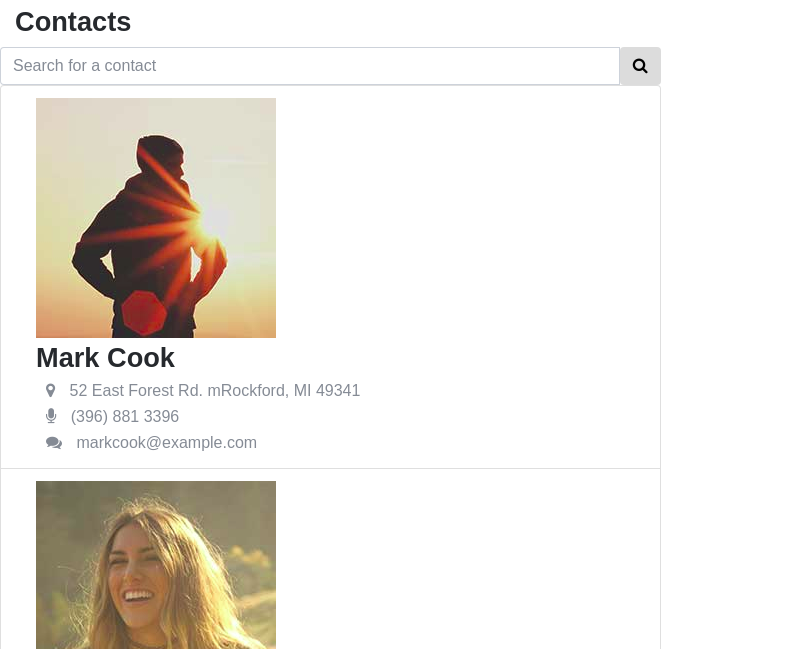Click the chat bubbles icon beside email
800x649 pixels.
(54, 443)
